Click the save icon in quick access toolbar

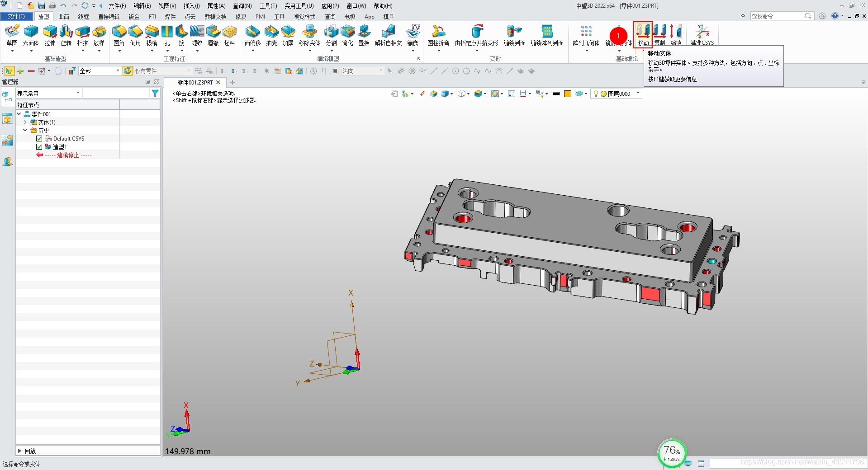coord(42,6)
